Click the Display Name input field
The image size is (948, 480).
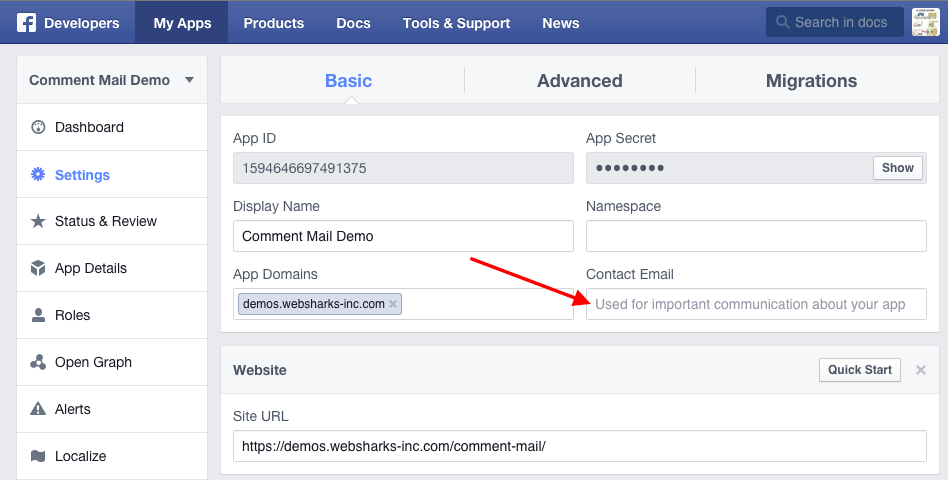click(403, 236)
